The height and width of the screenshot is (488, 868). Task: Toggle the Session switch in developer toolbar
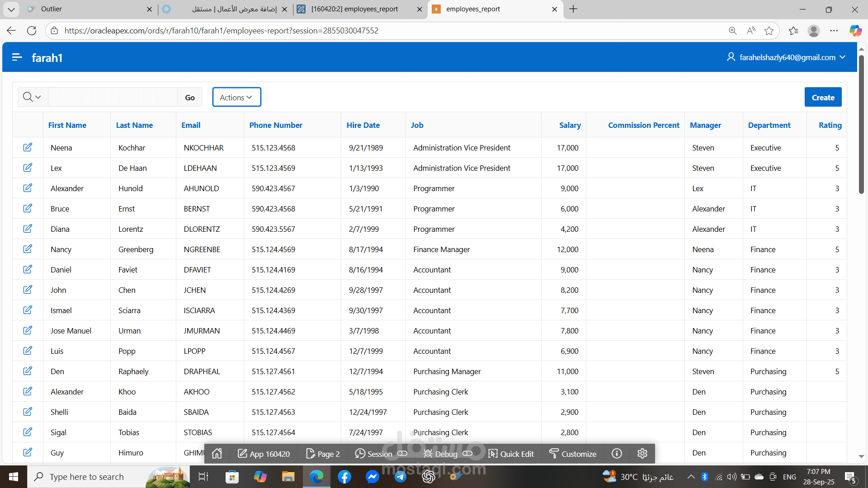(x=402, y=454)
